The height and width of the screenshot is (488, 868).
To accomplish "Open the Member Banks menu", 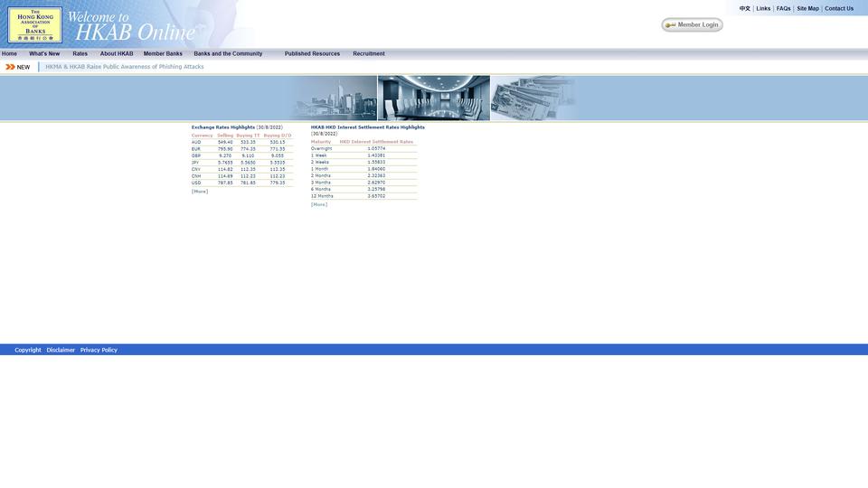I will click(x=163, y=53).
